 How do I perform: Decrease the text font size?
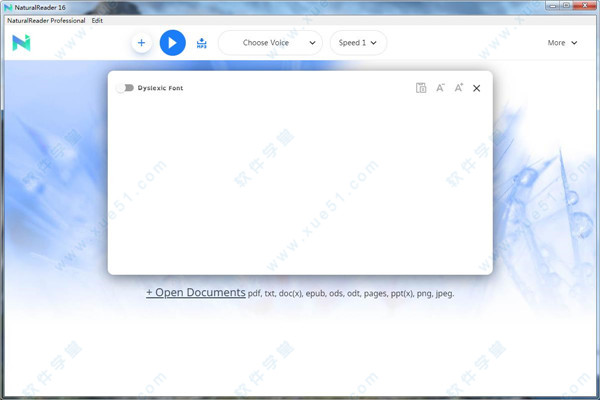(440, 88)
